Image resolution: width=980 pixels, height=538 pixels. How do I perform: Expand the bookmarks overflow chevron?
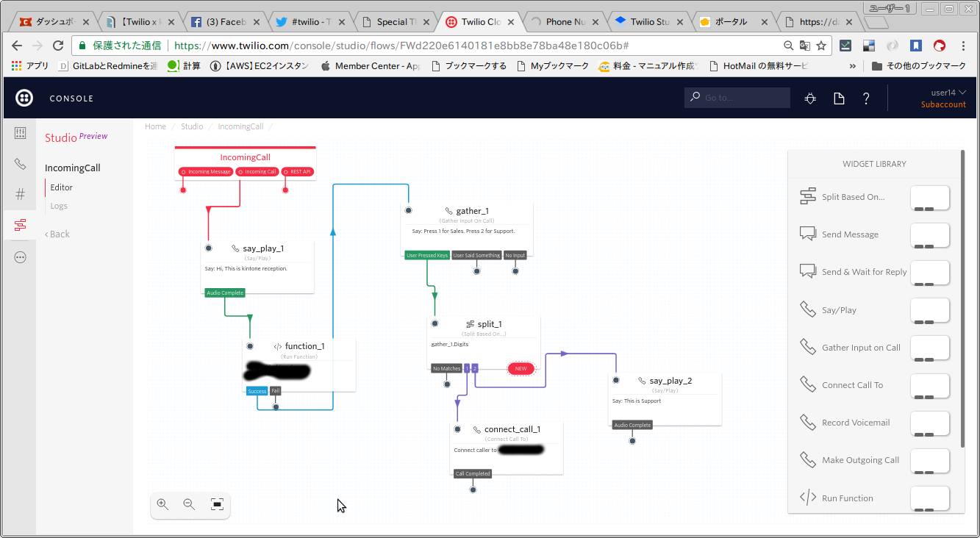click(853, 65)
